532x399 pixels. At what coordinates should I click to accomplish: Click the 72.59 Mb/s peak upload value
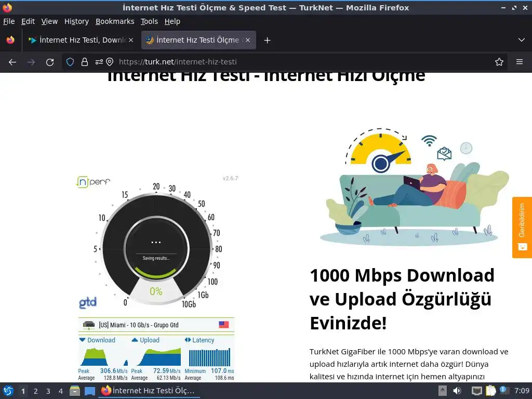click(167, 371)
